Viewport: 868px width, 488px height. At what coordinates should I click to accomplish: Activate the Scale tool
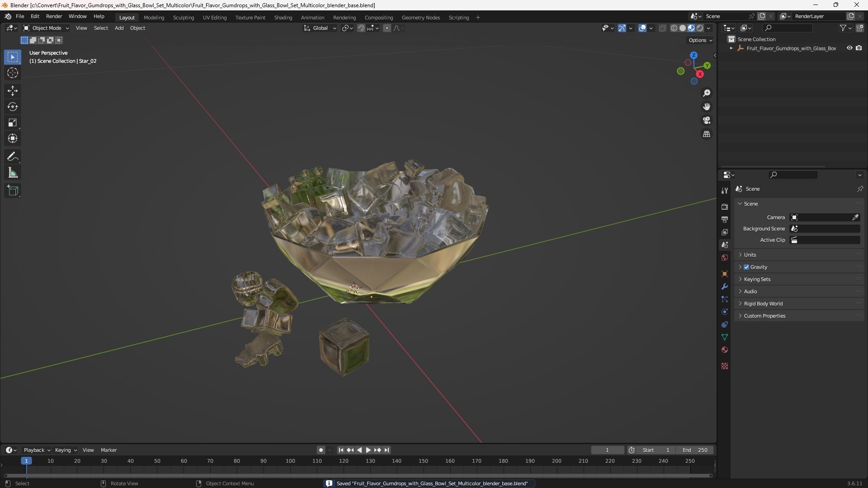point(13,122)
